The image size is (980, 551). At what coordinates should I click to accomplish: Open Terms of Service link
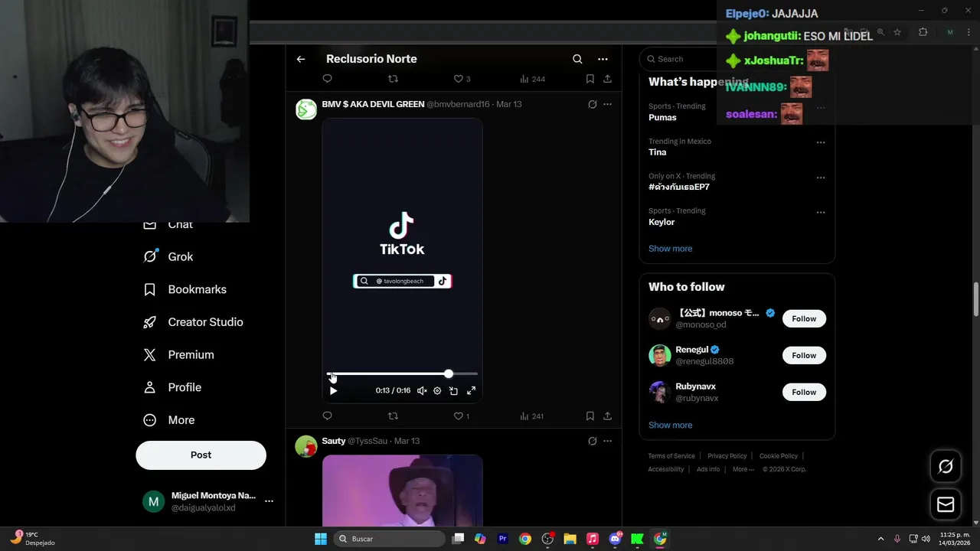671,456
